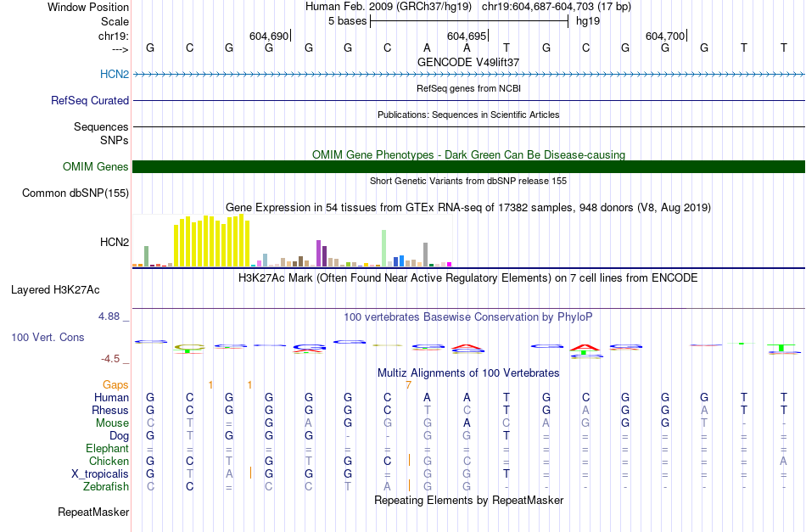Viewport: 806px width, 532px height.
Task: Open the H3K27Ac Mark track title
Action: pyautogui.click(x=468, y=278)
